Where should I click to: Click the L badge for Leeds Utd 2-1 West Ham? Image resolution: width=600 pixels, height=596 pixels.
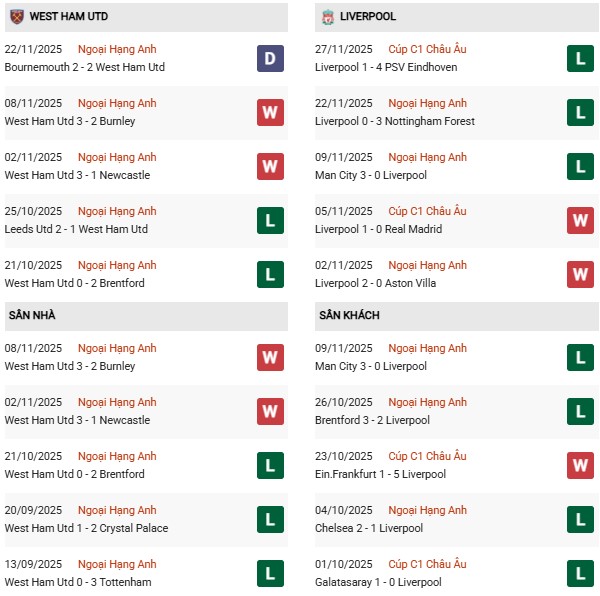(270, 221)
